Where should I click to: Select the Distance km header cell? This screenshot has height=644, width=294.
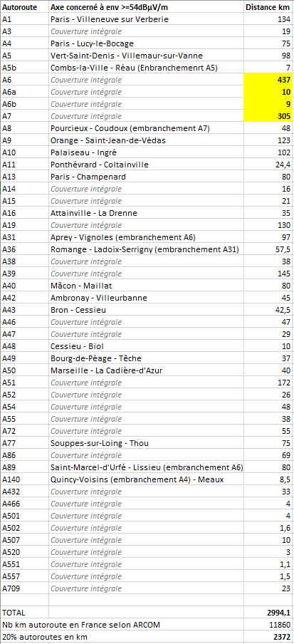click(x=268, y=7)
